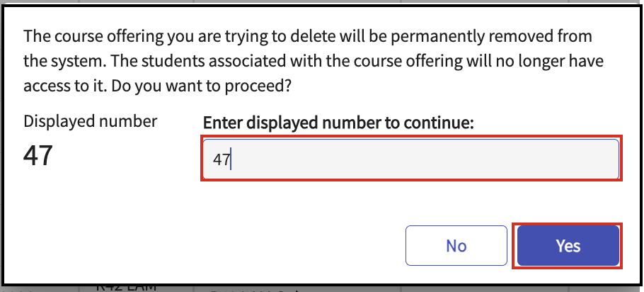The width and height of the screenshot is (644, 292).
Task: Click the "Displayed number" label
Action: [x=91, y=121]
